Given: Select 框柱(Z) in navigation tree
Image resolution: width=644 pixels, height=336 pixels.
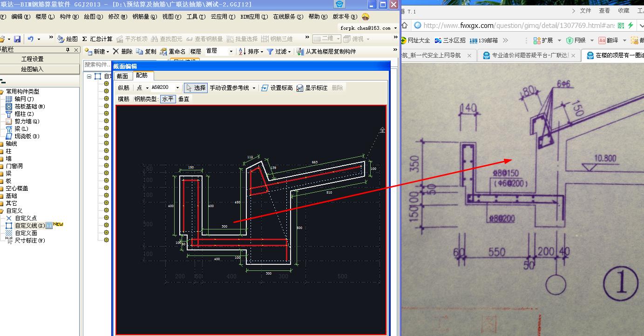Looking at the screenshot, I should tap(20, 114).
